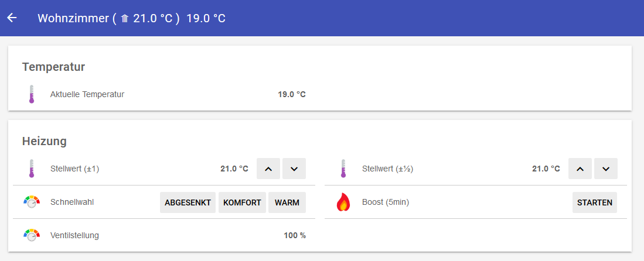Viewport: 644px width, 261px height.
Task: Click the Wohnzimmer title in the header
Action: 73,18
